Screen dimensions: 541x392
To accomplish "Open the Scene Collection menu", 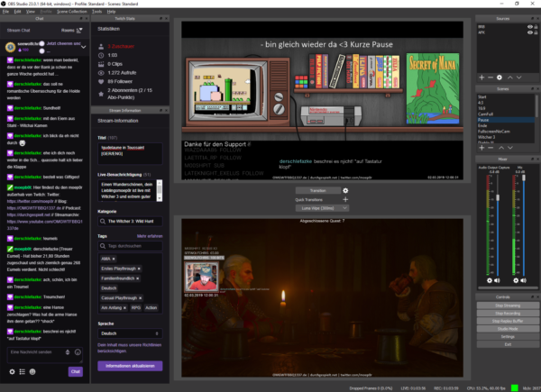I will (x=71, y=10).
